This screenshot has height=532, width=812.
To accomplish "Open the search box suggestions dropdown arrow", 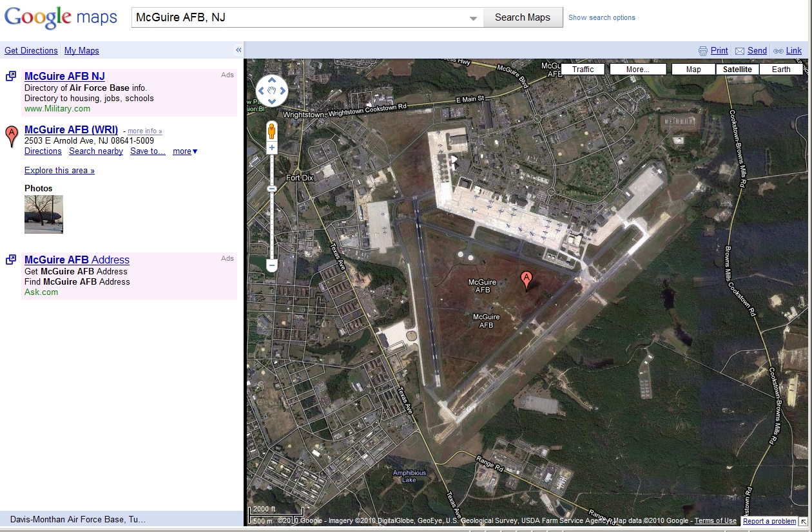I will coord(473,17).
